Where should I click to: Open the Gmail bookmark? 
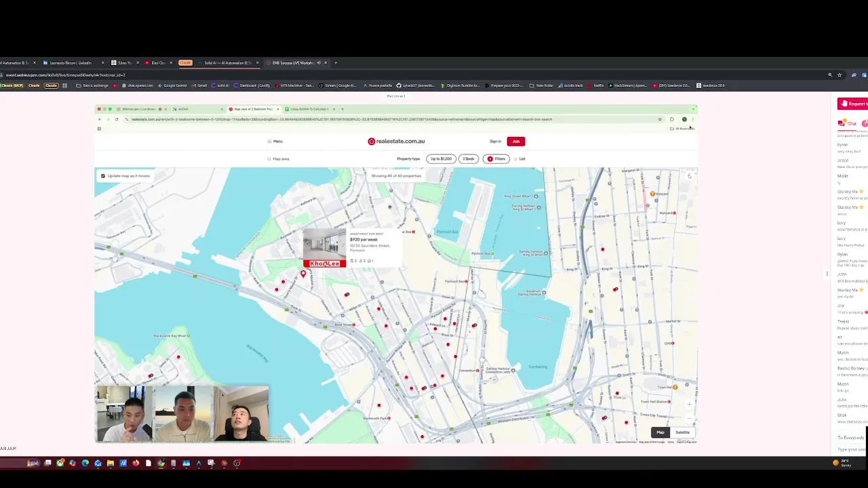coord(199,85)
